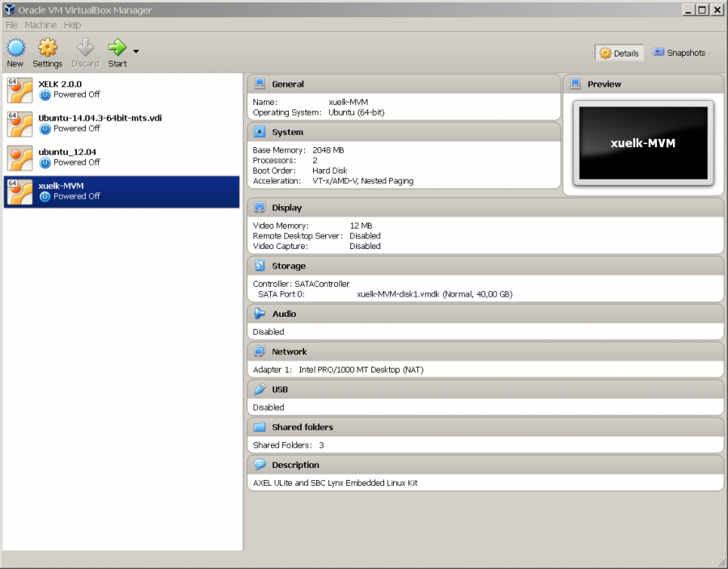Open the Start button dropdown arrow
728x569 pixels.
(136, 52)
